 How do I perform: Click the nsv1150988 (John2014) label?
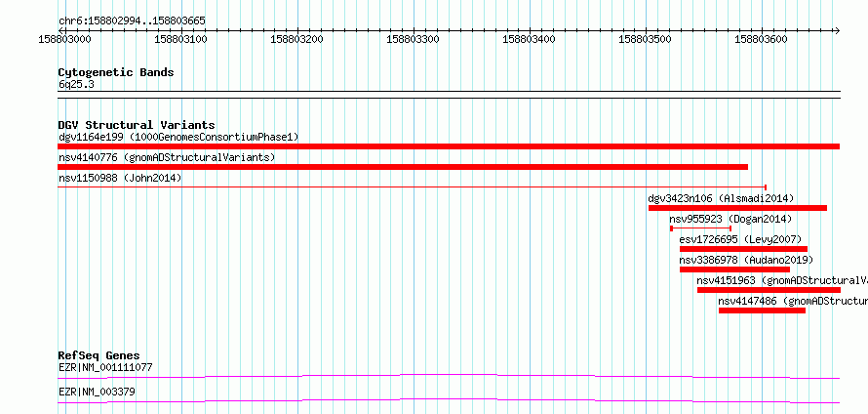coord(120,178)
